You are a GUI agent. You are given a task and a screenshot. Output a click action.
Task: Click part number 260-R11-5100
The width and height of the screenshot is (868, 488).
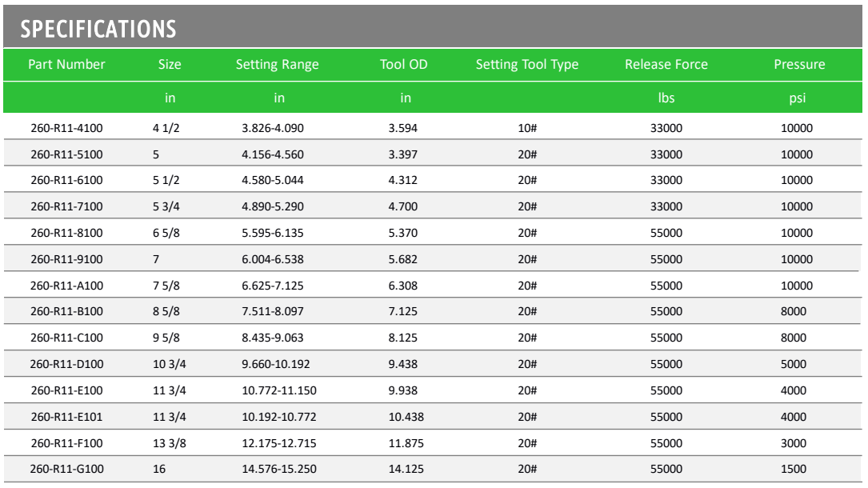click(x=66, y=154)
